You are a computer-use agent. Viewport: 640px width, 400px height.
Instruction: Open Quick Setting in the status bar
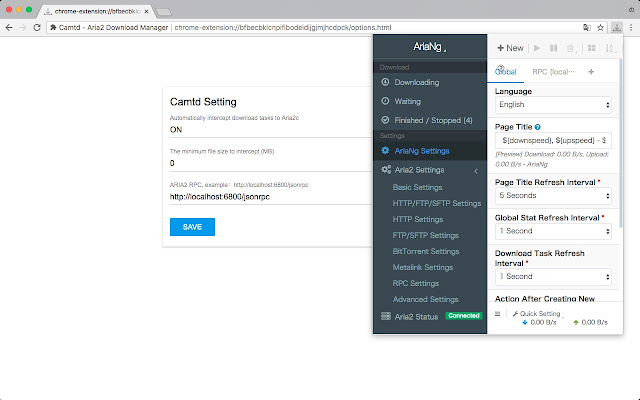(537, 313)
